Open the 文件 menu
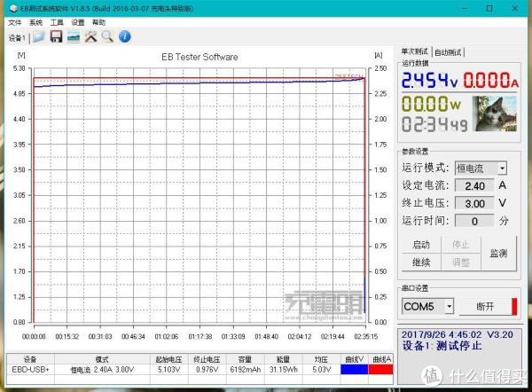Screen dimensions: 532x392 (14, 22)
